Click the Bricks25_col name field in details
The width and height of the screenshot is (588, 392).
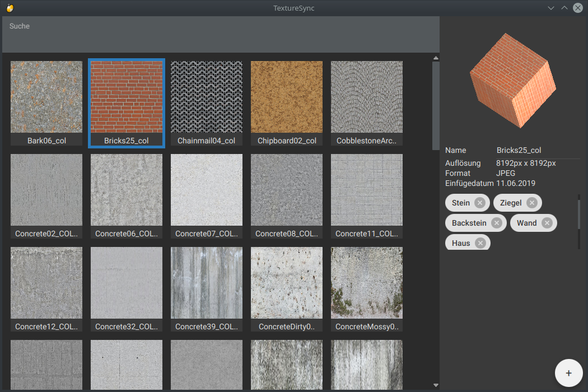tap(538, 151)
